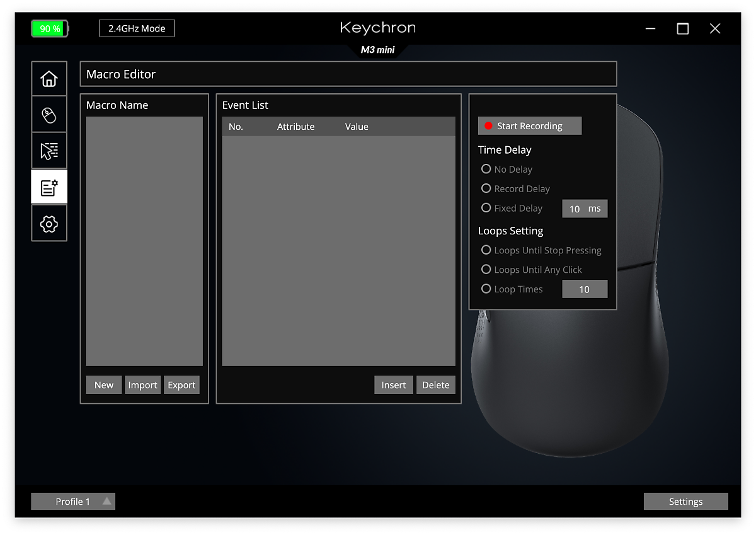Export the macro
This screenshot has width=756, height=535.
point(181,385)
